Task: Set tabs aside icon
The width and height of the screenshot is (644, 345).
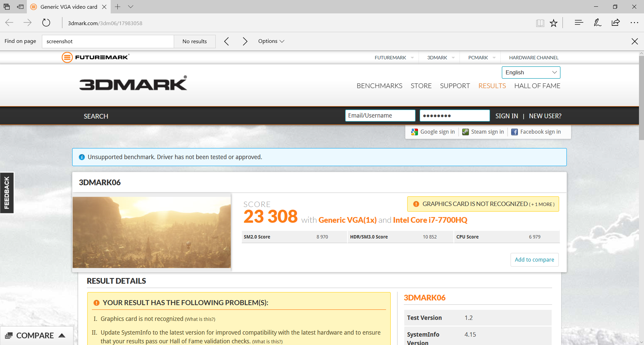Action: coord(20,7)
